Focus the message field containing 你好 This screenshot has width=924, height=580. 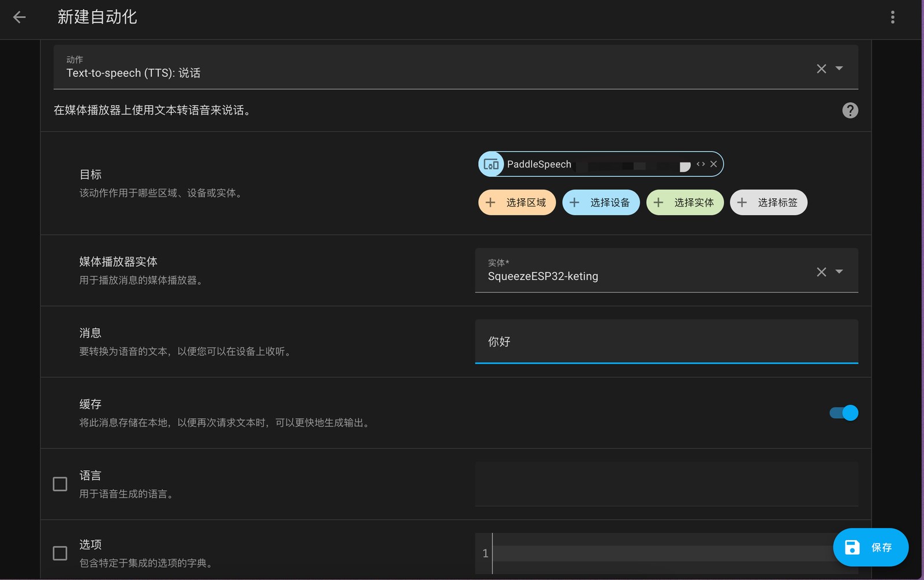coord(666,341)
